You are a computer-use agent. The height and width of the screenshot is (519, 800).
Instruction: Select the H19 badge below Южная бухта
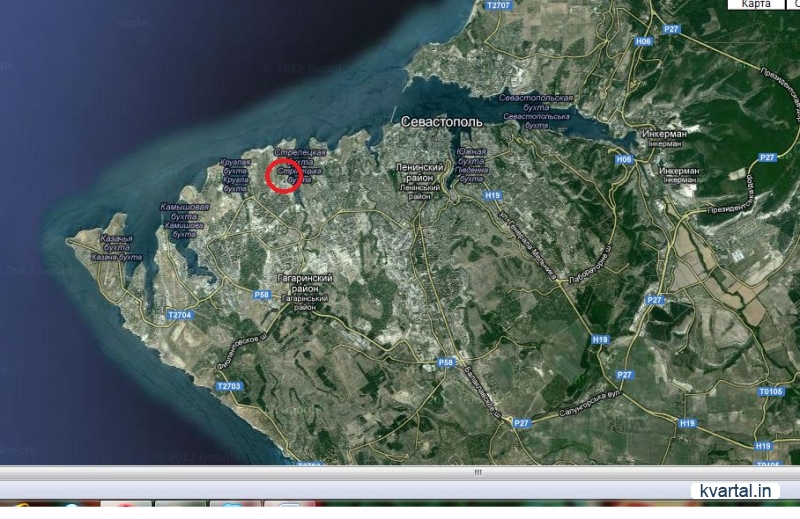point(491,196)
